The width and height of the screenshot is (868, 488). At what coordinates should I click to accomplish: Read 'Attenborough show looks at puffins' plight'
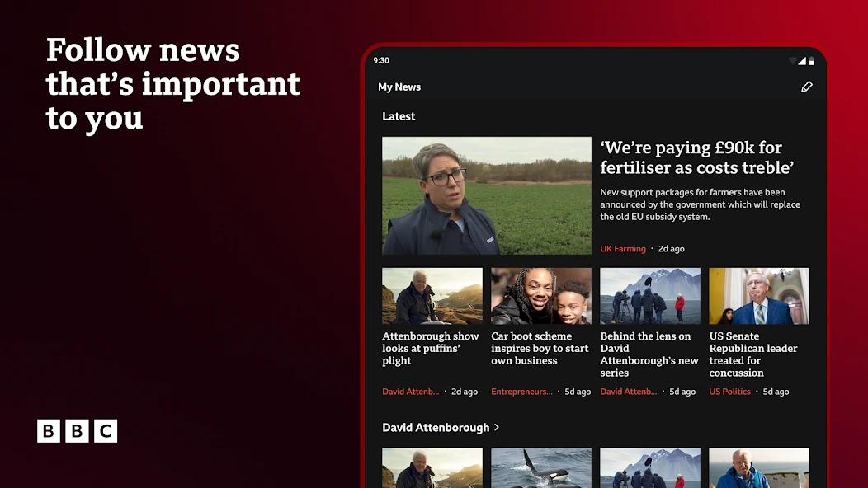430,348
